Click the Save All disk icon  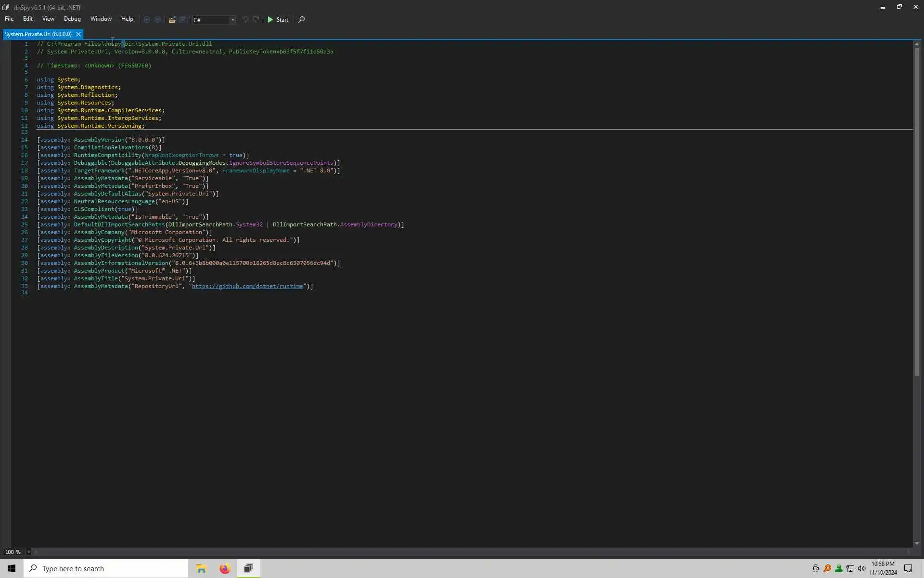tap(182, 20)
